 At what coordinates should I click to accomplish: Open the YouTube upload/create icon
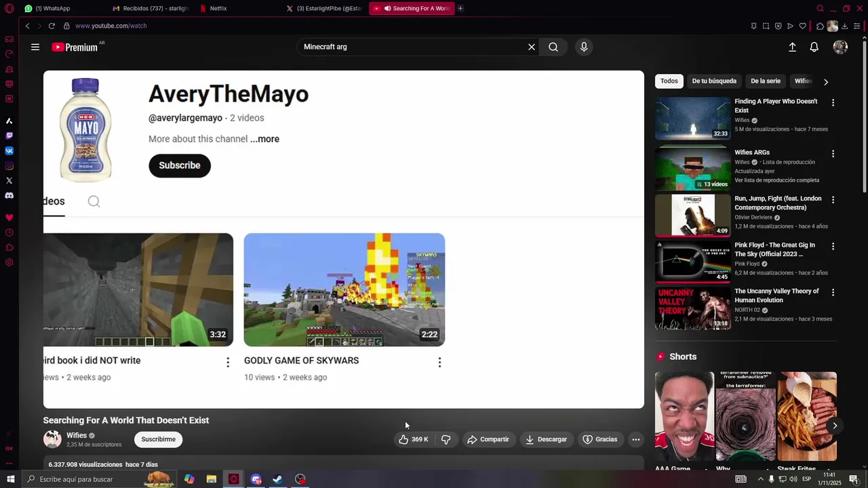792,47
